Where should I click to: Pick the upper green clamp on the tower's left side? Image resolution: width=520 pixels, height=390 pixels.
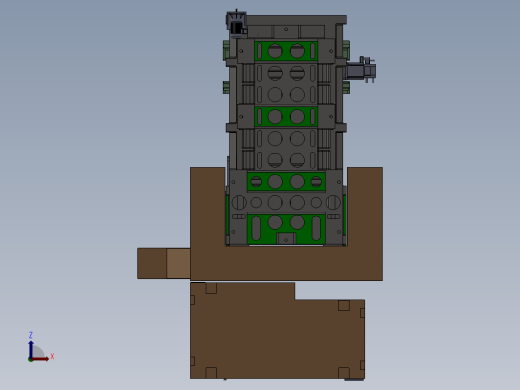pos(226,50)
